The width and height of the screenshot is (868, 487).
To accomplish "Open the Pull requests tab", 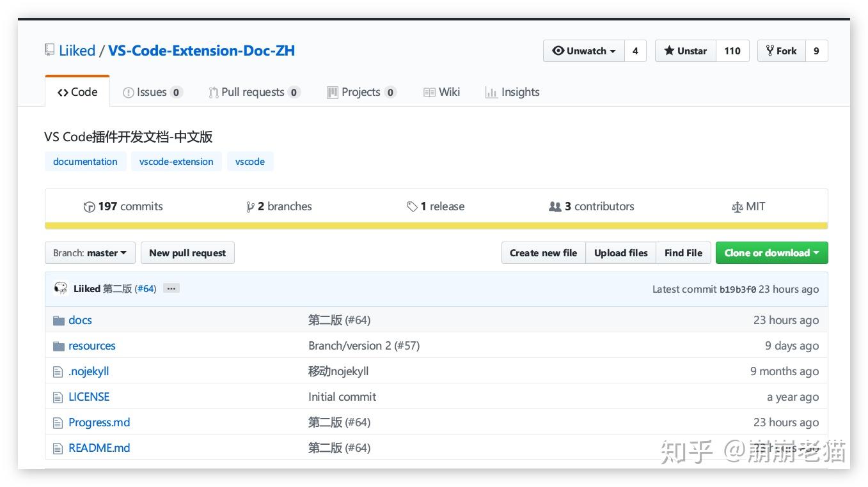I will (253, 92).
